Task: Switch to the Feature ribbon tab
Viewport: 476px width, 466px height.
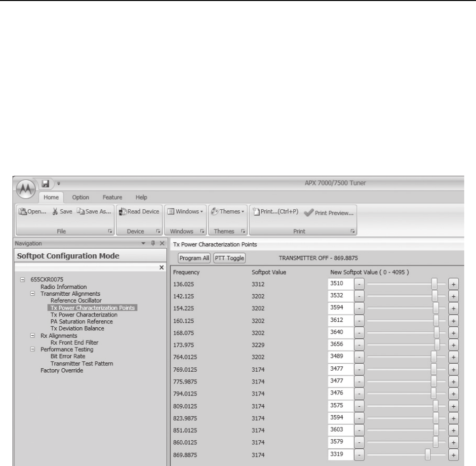Action: click(x=112, y=197)
